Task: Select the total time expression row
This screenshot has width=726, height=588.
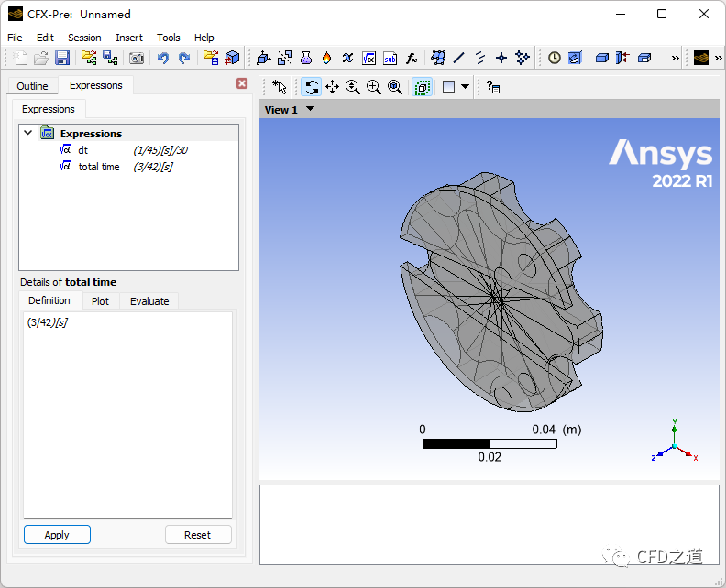Action: 128,167
